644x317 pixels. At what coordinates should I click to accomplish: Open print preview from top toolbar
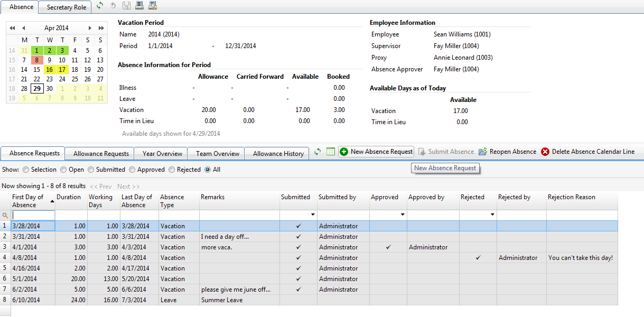[x=153, y=6]
